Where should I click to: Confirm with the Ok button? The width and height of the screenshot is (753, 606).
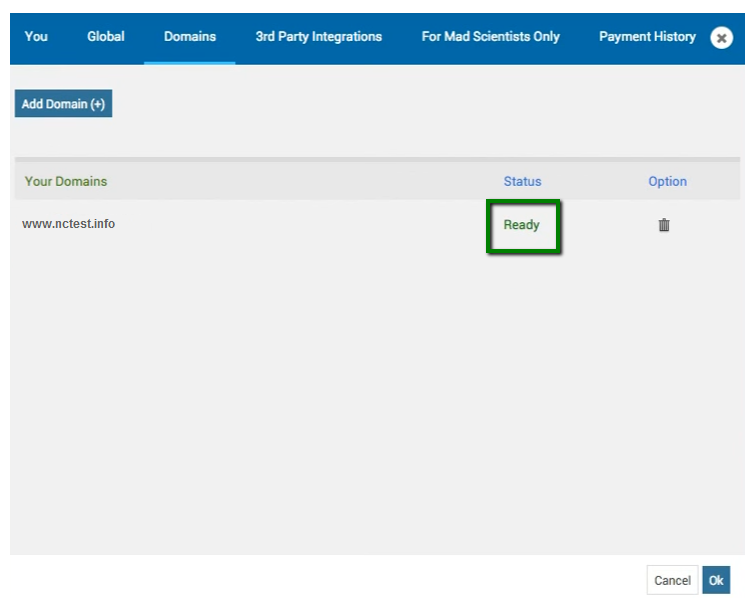(716, 580)
